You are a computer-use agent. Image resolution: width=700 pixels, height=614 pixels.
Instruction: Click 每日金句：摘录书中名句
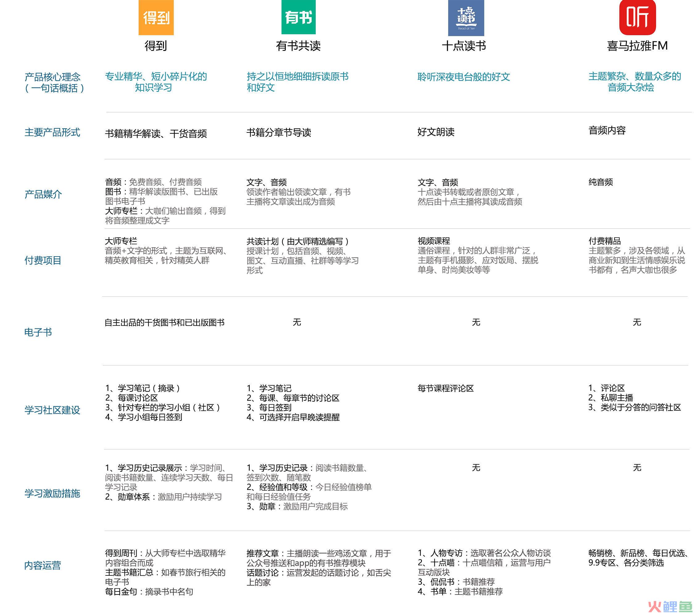coord(149,591)
